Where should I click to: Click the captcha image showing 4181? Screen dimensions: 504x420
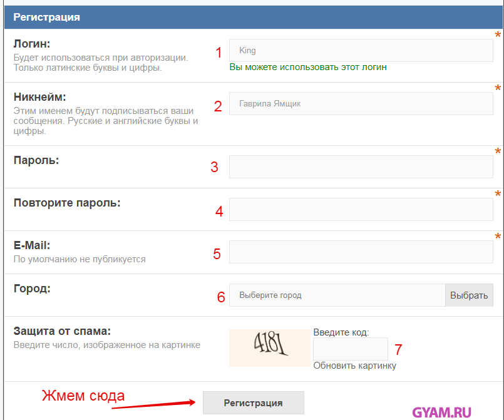(x=270, y=347)
